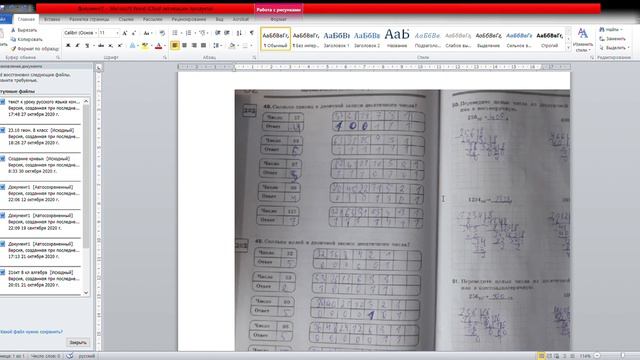Click Формат по образцу (Format Painter)
The height and width of the screenshot is (360, 640).
tap(34, 49)
